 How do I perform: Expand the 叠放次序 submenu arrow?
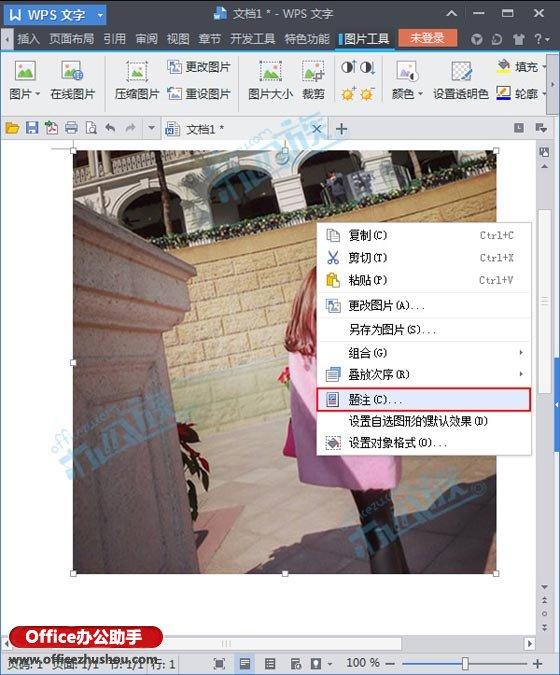pos(521,374)
